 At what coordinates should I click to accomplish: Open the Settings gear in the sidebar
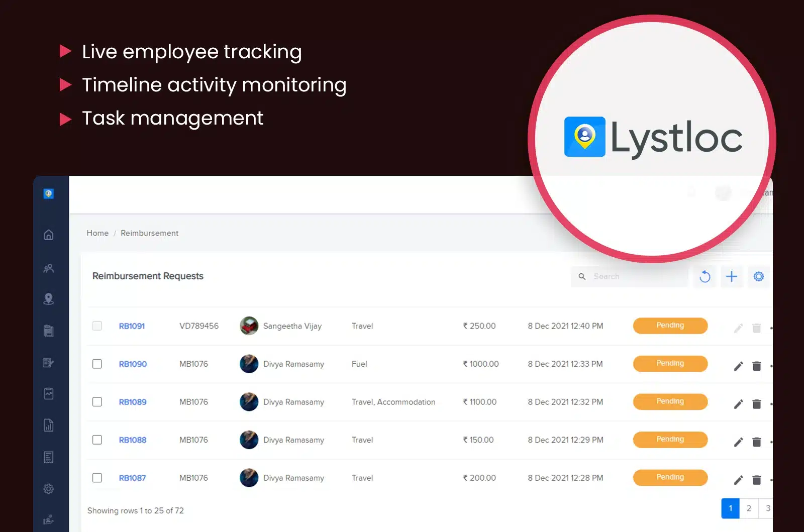(x=48, y=488)
